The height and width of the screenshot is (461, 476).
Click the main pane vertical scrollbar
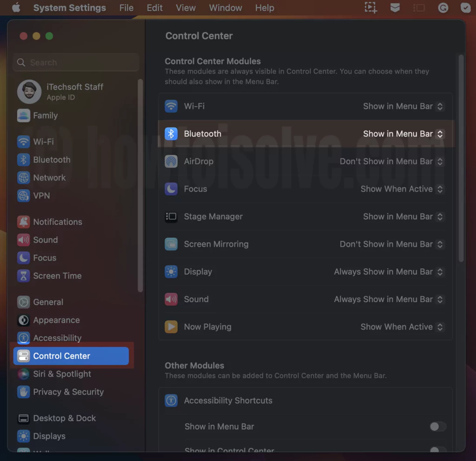click(x=461, y=158)
